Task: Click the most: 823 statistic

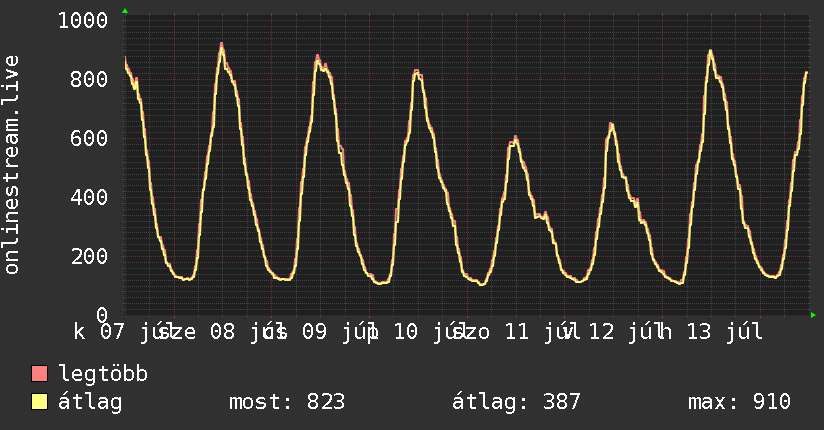Action: tap(287, 402)
